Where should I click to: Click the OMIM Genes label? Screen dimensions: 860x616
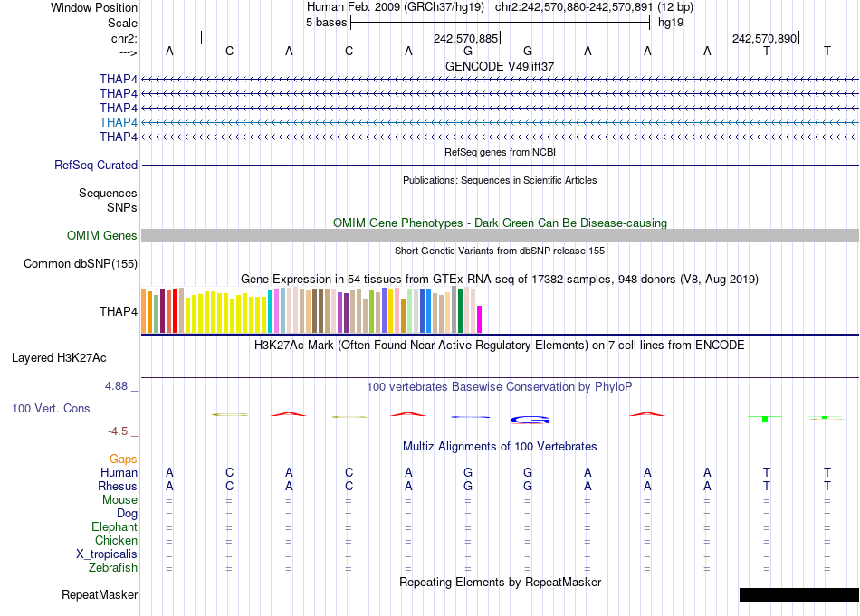(x=101, y=236)
